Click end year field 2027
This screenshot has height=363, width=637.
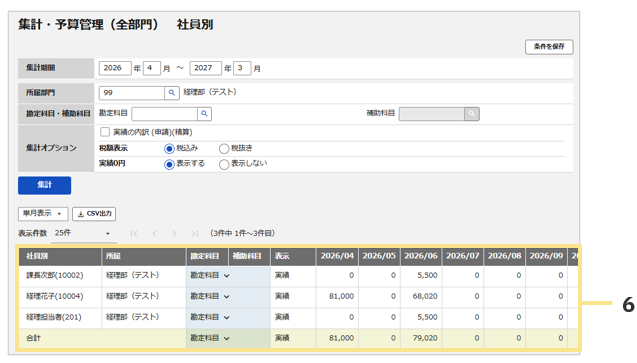click(x=206, y=68)
